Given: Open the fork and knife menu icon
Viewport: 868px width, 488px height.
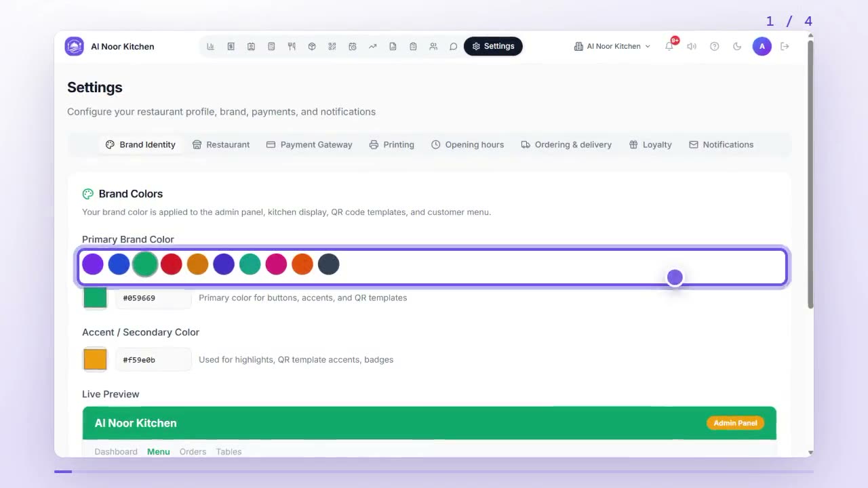Looking at the screenshot, I should tap(292, 47).
